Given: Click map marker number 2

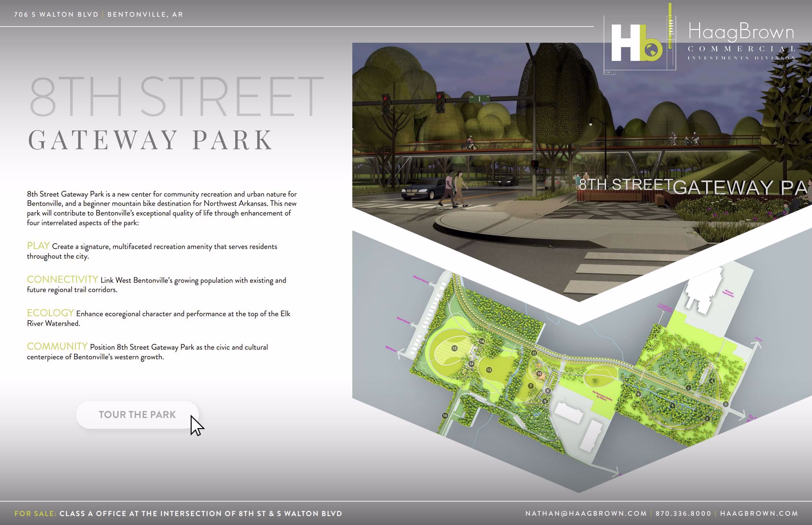Looking at the screenshot, I should click(x=707, y=419).
